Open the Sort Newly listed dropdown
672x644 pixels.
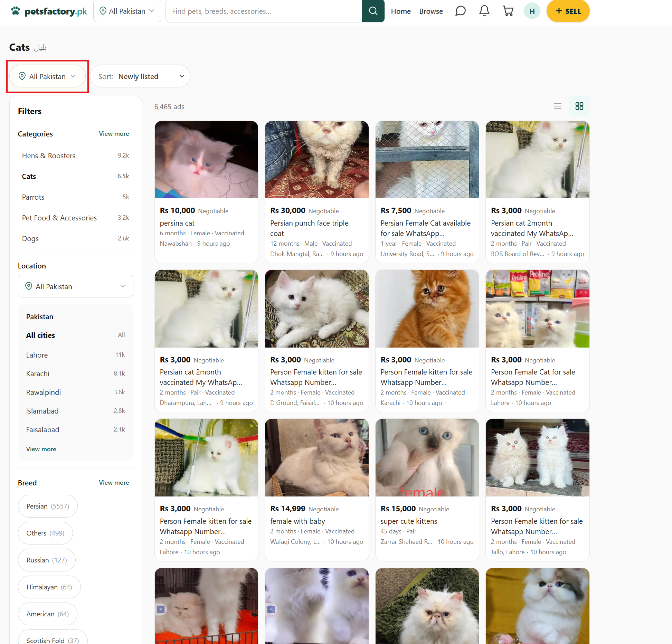[x=140, y=76]
